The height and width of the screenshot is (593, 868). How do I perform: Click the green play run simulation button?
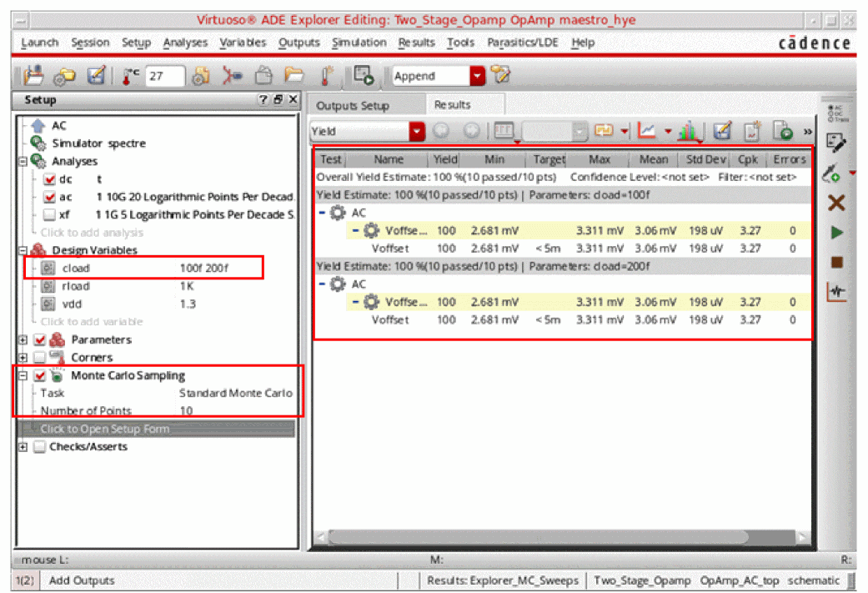[837, 233]
